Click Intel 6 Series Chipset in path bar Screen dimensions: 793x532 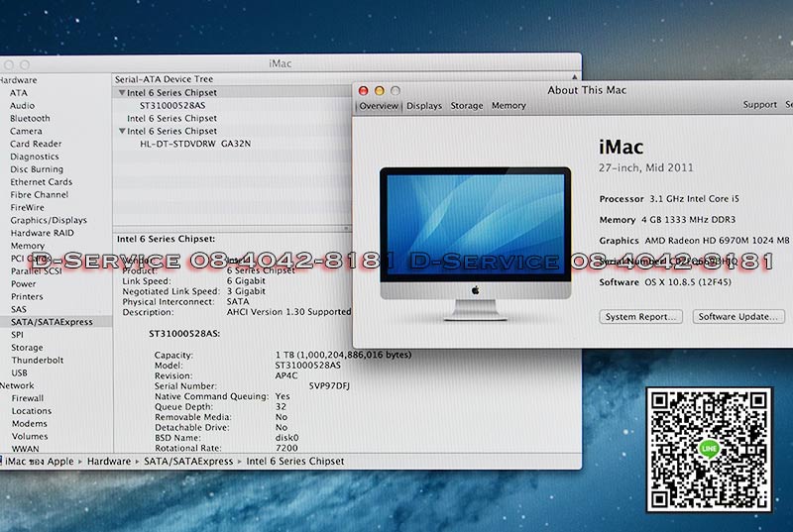click(294, 462)
